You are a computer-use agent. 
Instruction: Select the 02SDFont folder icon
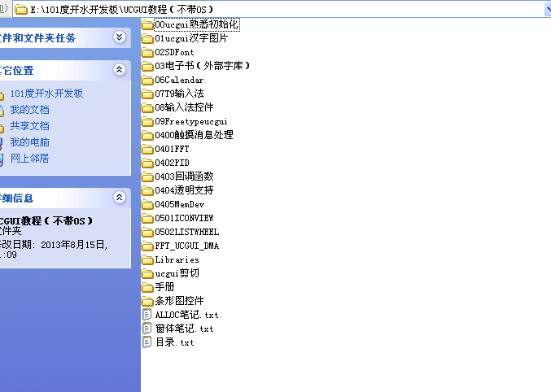pos(147,52)
